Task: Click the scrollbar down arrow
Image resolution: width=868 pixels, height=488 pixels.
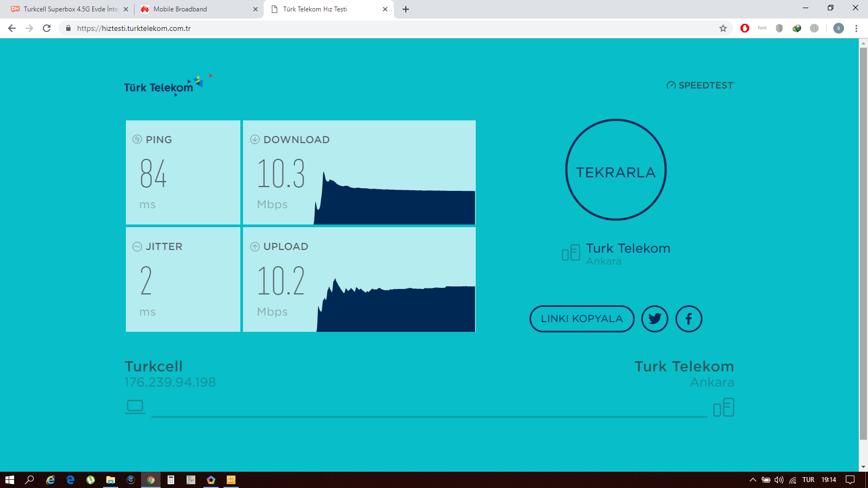Action: pos(863,467)
